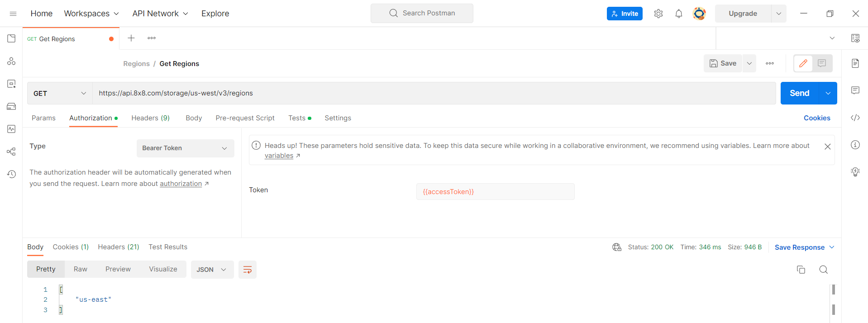Open the request more-actions three-dot menu
This screenshot has height=323, width=868.
(x=770, y=63)
